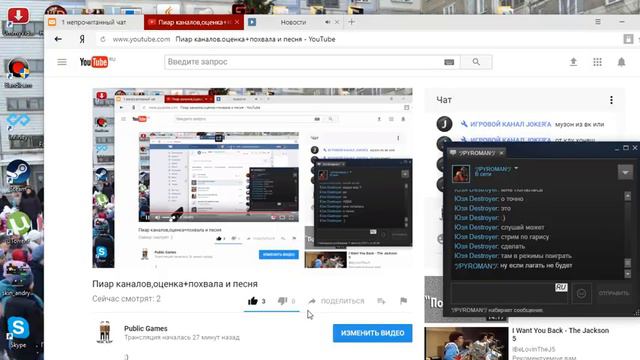
Task: Select chat line 'там в режимы поиграть'
Action: click(x=536, y=256)
